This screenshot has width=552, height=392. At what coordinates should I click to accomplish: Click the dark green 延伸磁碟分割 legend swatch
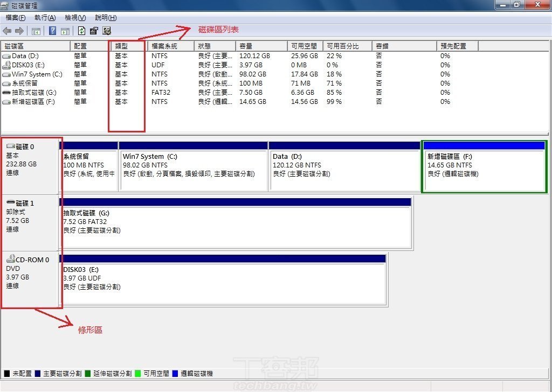coord(88,373)
